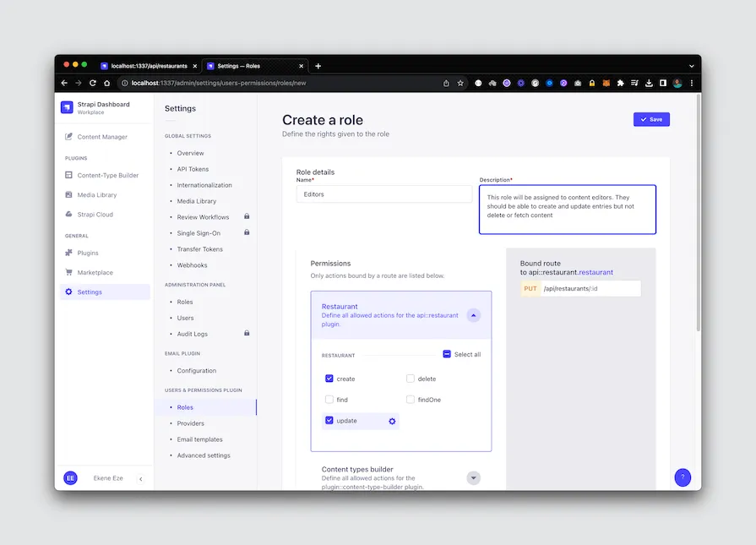Click the Strapi logo icon in sidebar

[x=68, y=107]
